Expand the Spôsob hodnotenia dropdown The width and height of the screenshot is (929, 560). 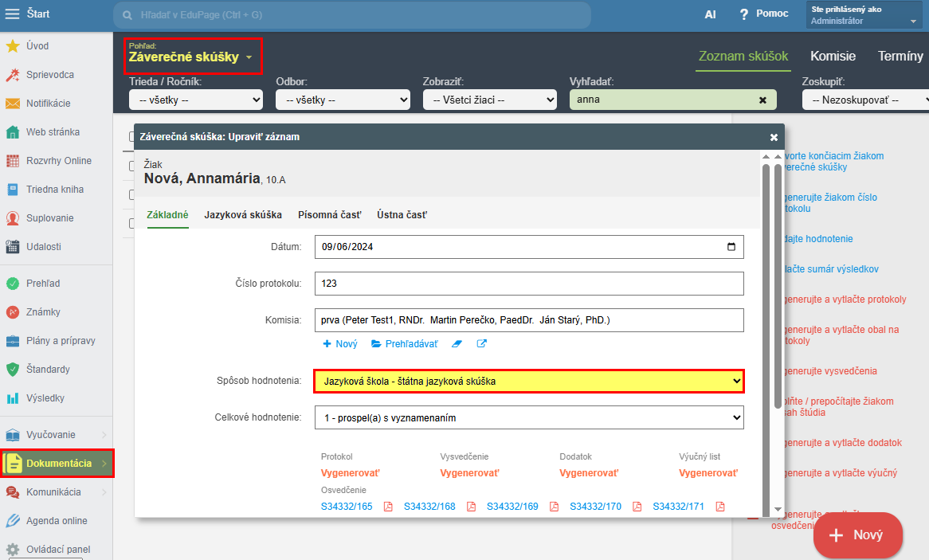coord(528,382)
